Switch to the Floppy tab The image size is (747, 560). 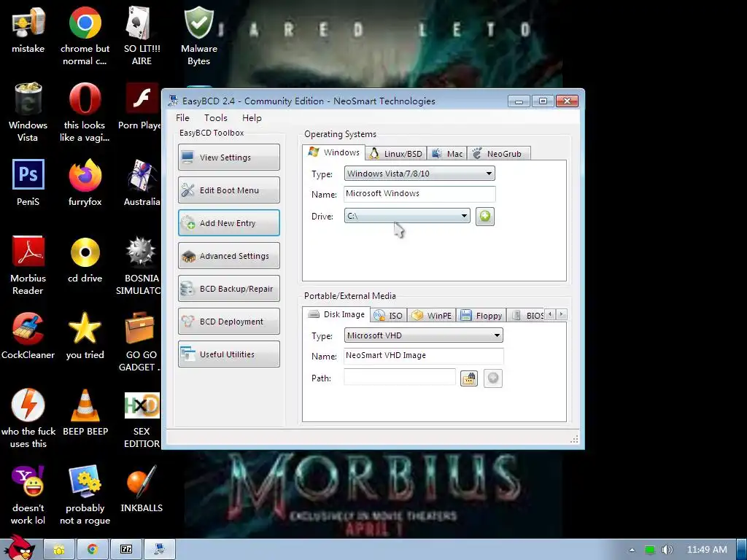tap(481, 315)
